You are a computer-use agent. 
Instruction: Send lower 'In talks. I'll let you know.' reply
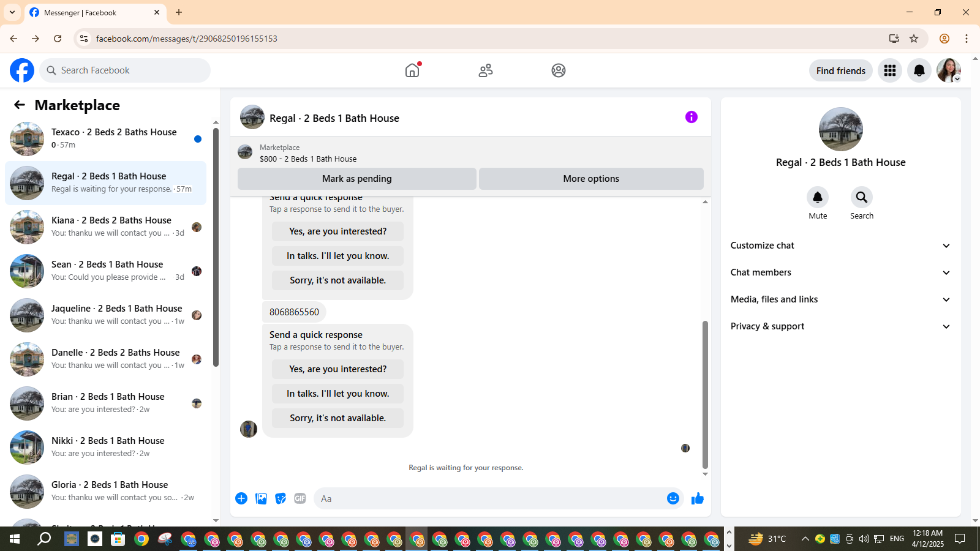point(338,394)
